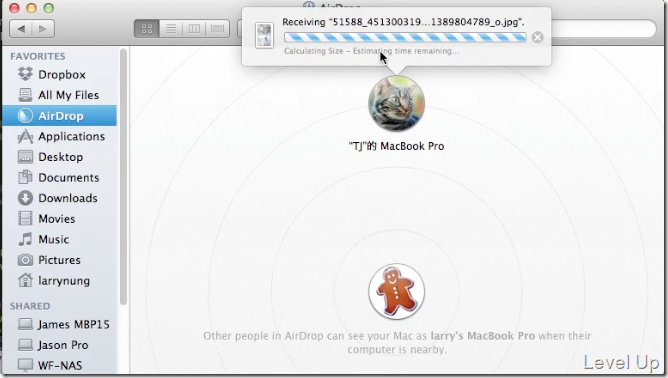The width and height of the screenshot is (668, 378).
Task: Click the Music note icon
Action: click(25, 239)
